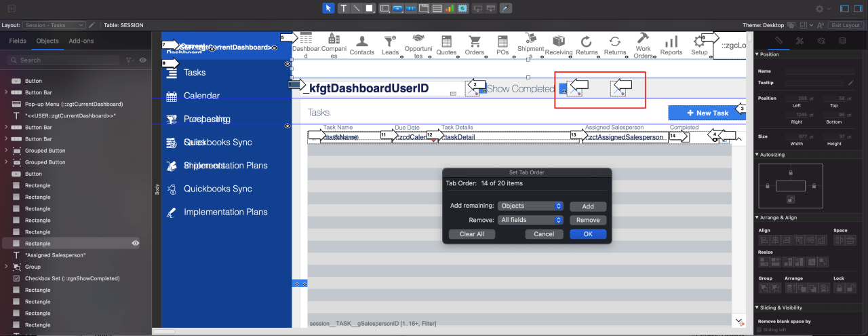Viewport: 868px width, 336px height.
Task: Click the Opportunities handshake icon
Action: (418, 39)
